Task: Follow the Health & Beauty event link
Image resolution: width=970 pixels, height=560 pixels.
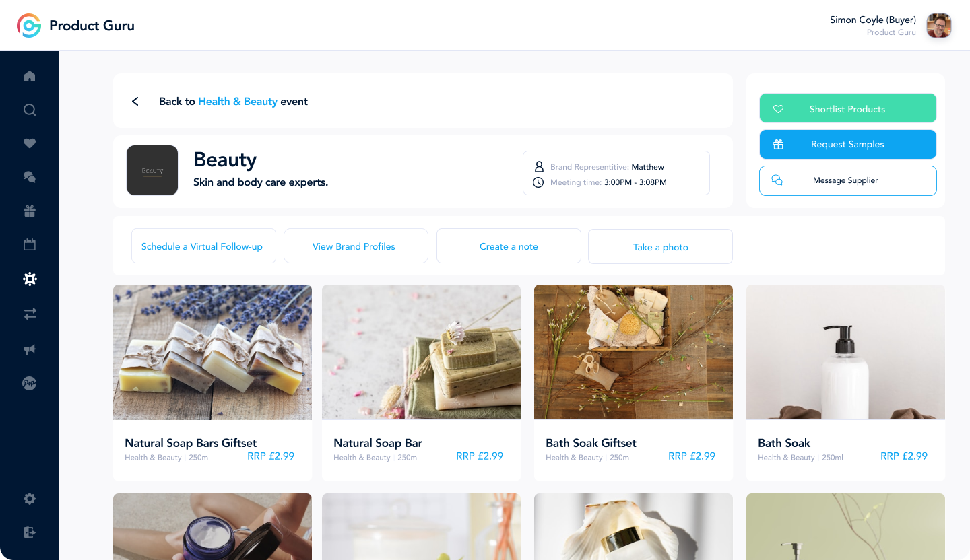Action: click(238, 102)
